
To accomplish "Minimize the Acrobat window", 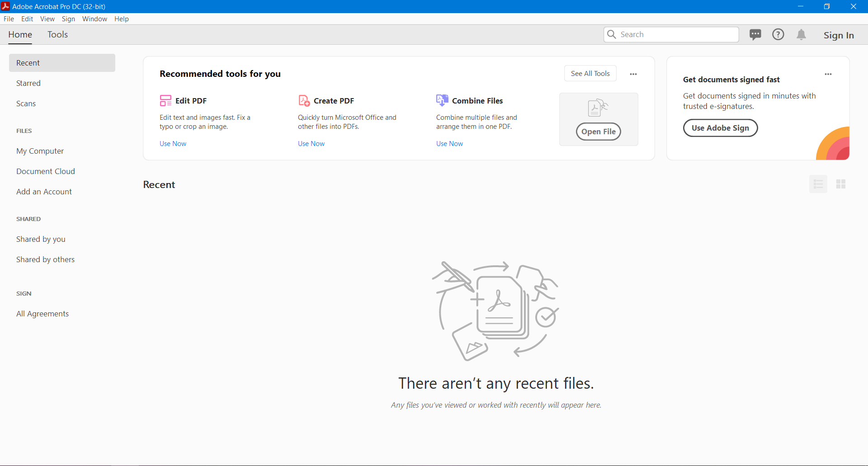I will 800,6.
